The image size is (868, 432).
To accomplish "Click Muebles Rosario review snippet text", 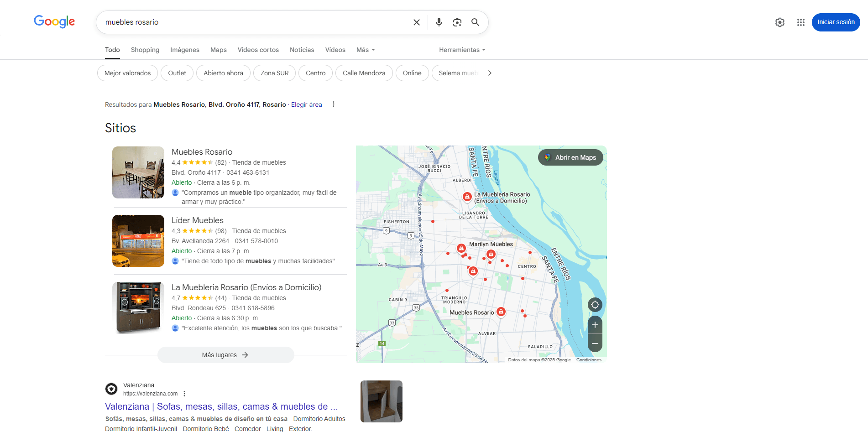I will 259,197.
